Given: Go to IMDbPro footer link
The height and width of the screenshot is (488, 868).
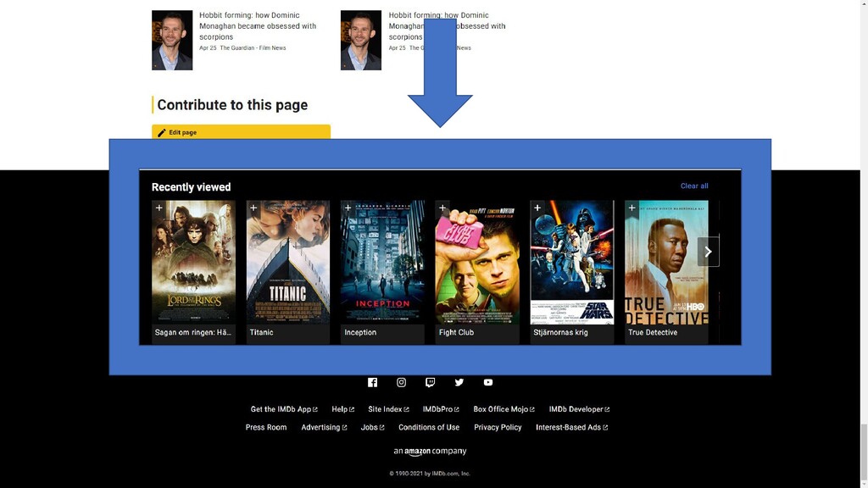Looking at the screenshot, I should click(x=441, y=409).
